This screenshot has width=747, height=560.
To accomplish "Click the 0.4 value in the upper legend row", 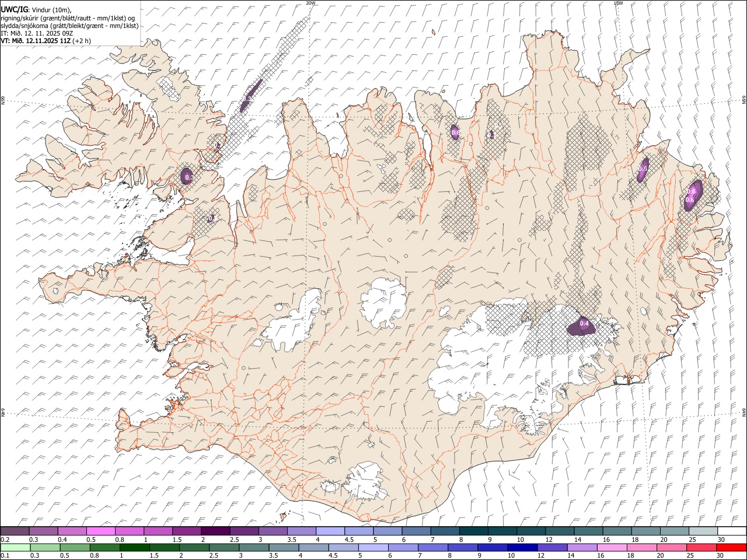I will (x=62, y=540).
